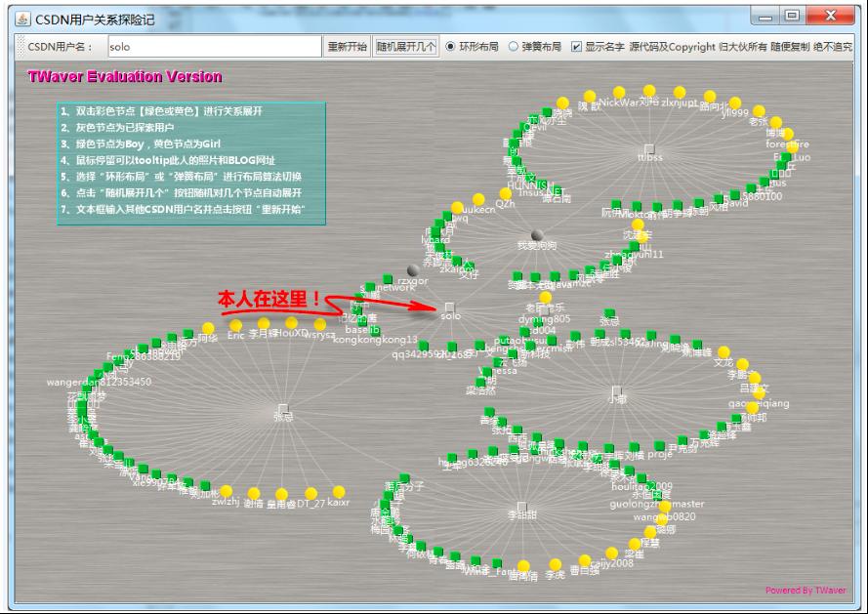Click the 源代码及Copyright toolbar text
This screenshot has height=614, width=868.
pos(673,47)
